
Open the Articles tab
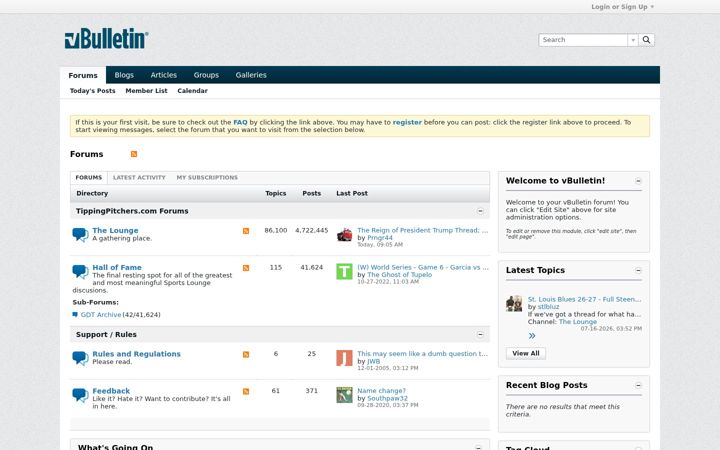(163, 75)
